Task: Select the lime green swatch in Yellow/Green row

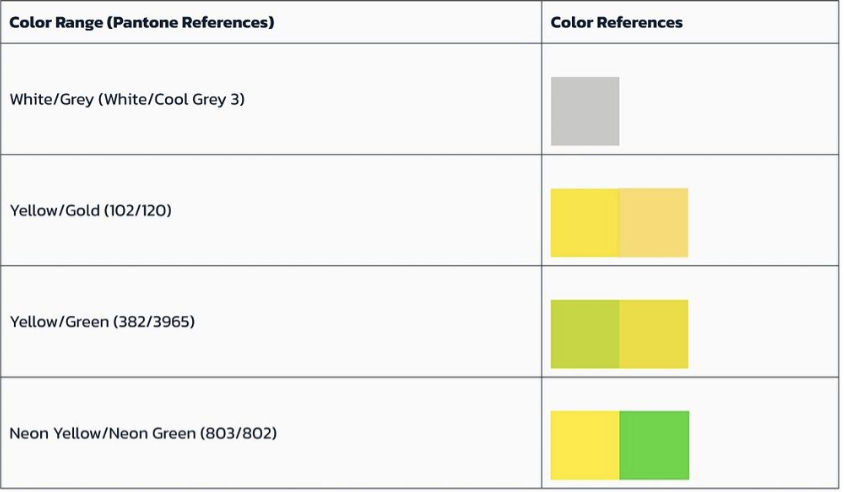Action: click(585, 333)
